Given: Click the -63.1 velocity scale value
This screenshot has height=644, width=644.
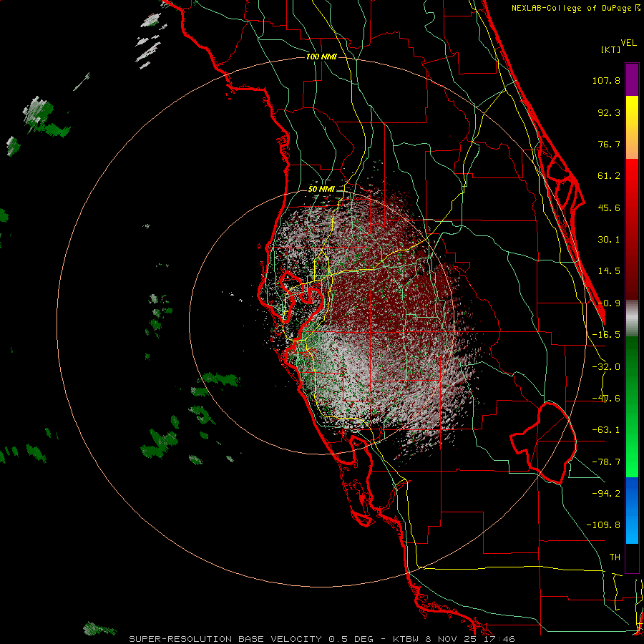Looking at the screenshot, I should pos(606,430).
